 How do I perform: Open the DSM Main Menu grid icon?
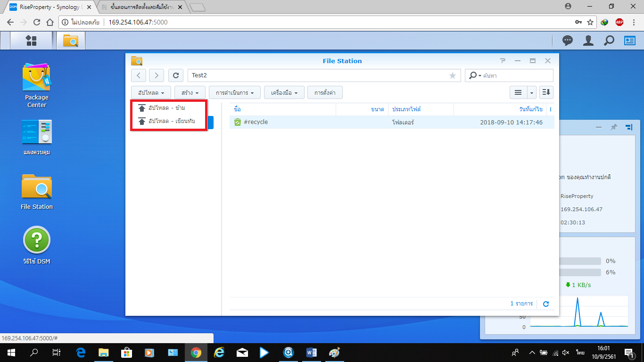point(31,41)
